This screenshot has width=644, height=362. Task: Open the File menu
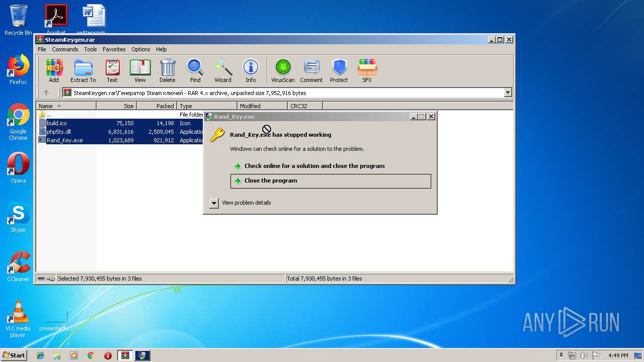(42, 49)
